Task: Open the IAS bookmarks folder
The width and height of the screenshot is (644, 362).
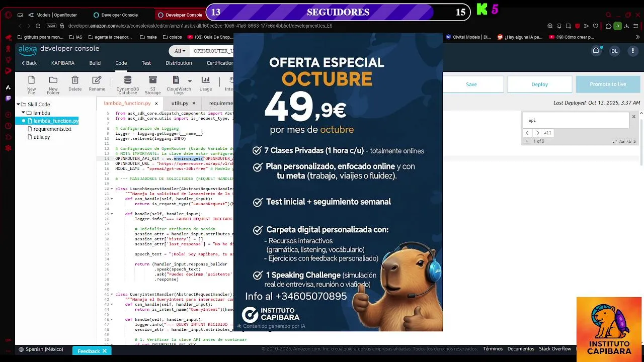Action: tap(75, 37)
